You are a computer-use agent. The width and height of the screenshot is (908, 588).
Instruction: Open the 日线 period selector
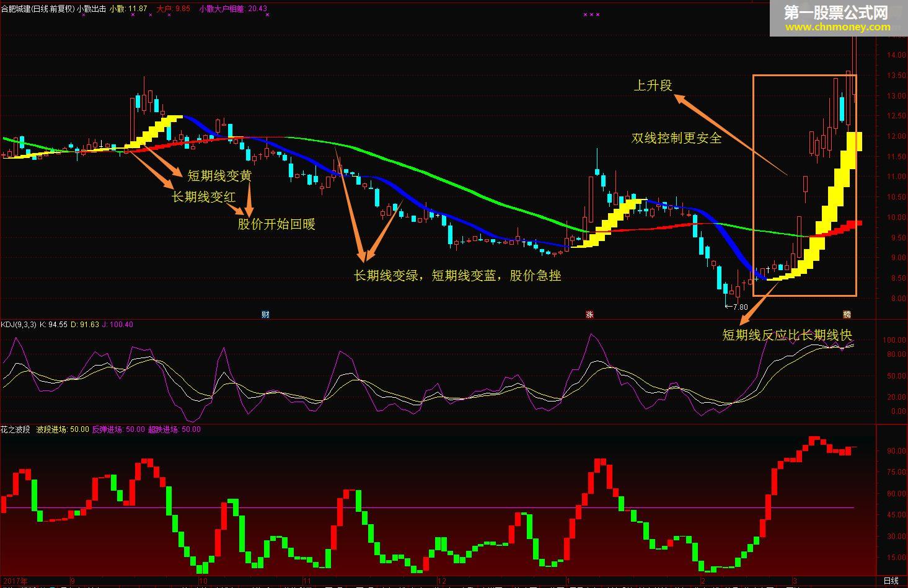(891, 580)
